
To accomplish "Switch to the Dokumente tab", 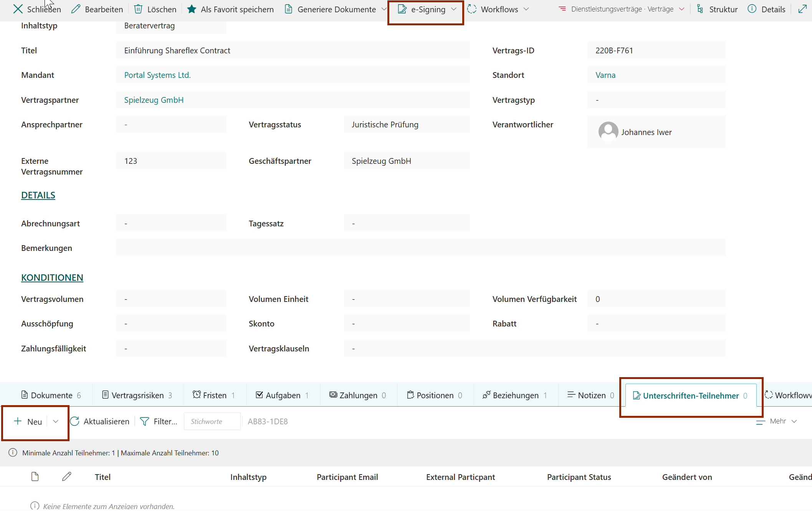I will tap(51, 395).
